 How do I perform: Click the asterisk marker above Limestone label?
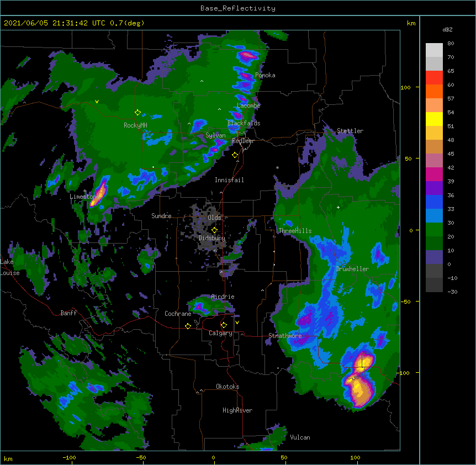(x=84, y=191)
